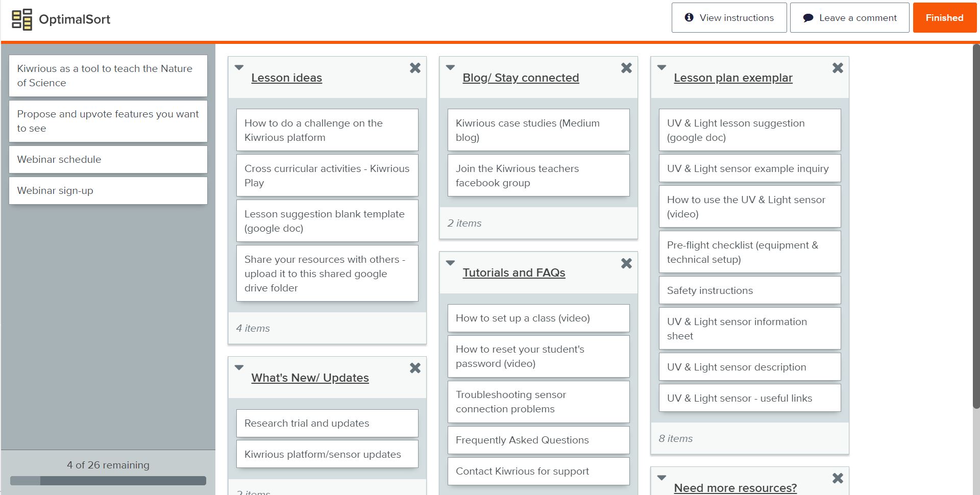
Task: Click '4 items' count under Lesson ideas
Action: click(253, 328)
